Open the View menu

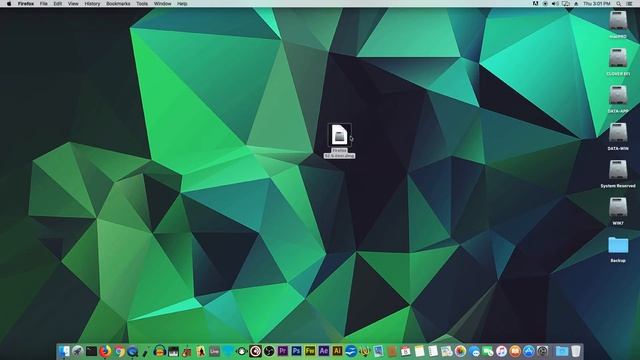pyautogui.click(x=73, y=4)
